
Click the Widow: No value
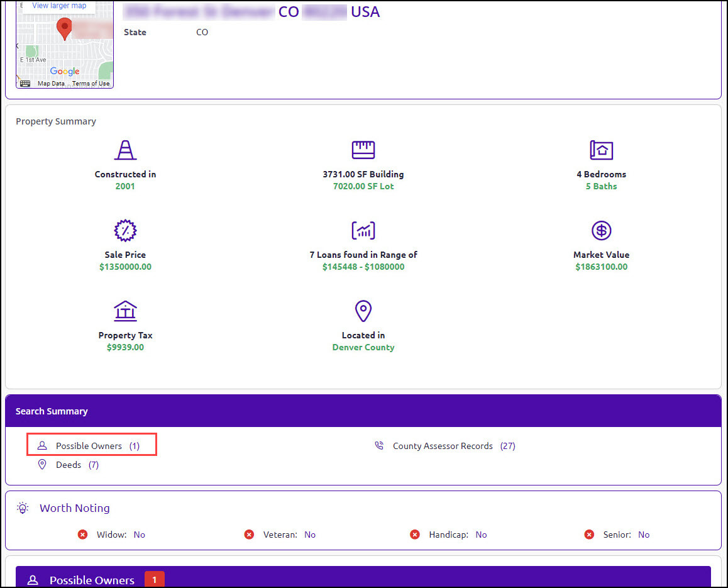(x=140, y=535)
